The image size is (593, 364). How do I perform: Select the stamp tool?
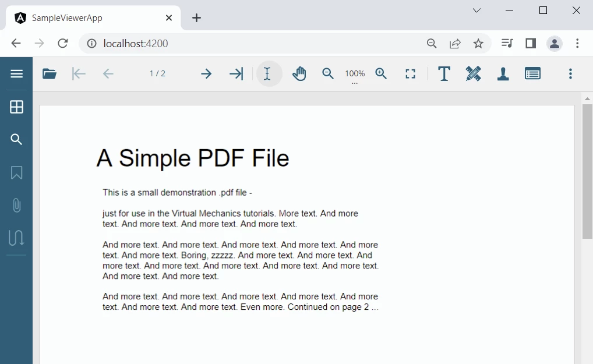[503, 74]
